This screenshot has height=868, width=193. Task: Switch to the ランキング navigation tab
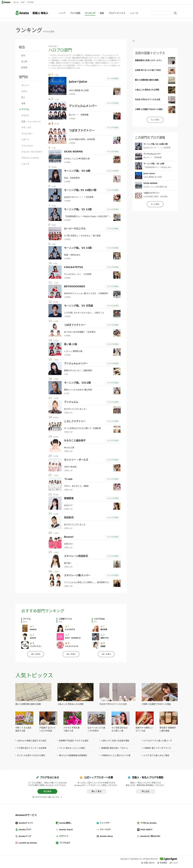coord(90,13)
